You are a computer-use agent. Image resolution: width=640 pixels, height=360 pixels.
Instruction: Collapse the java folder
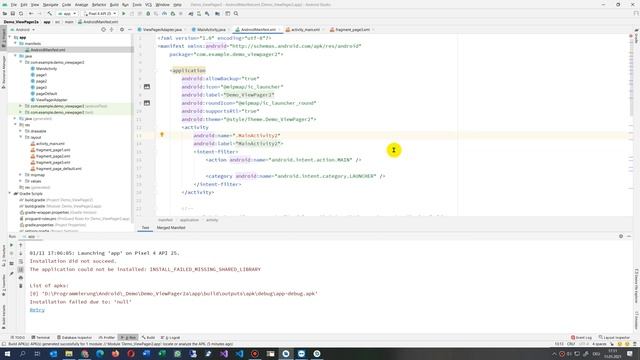[15, 56]
